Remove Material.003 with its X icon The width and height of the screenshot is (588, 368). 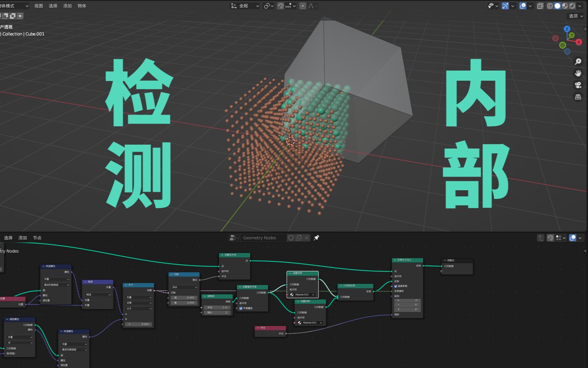313,295
